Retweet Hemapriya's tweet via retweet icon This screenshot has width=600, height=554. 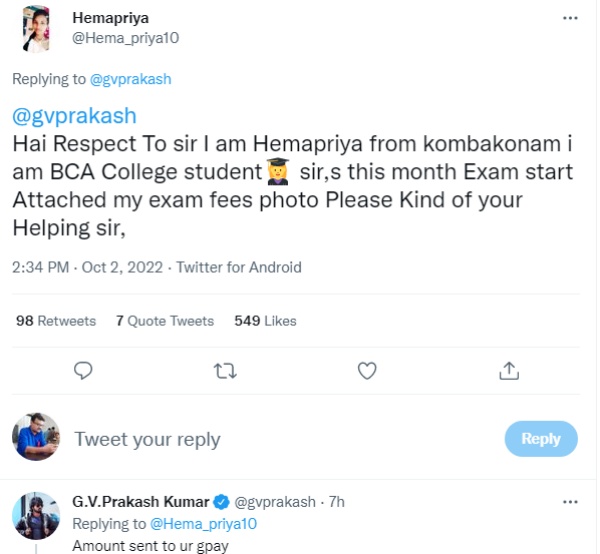point(226,371)
